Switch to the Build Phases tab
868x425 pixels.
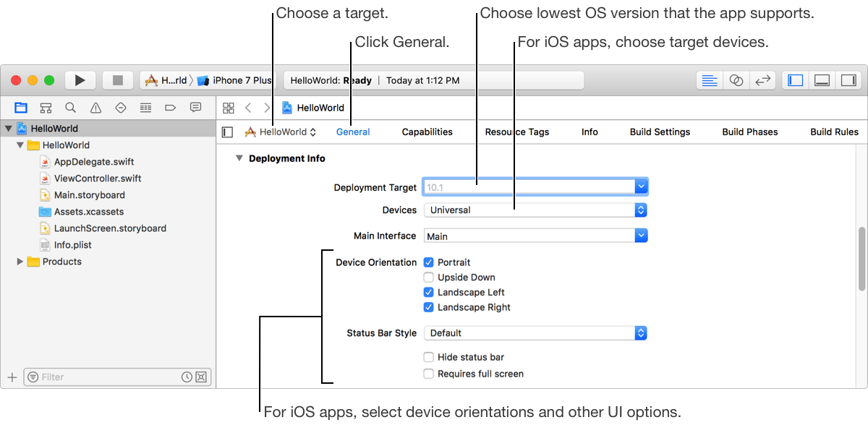750,132
